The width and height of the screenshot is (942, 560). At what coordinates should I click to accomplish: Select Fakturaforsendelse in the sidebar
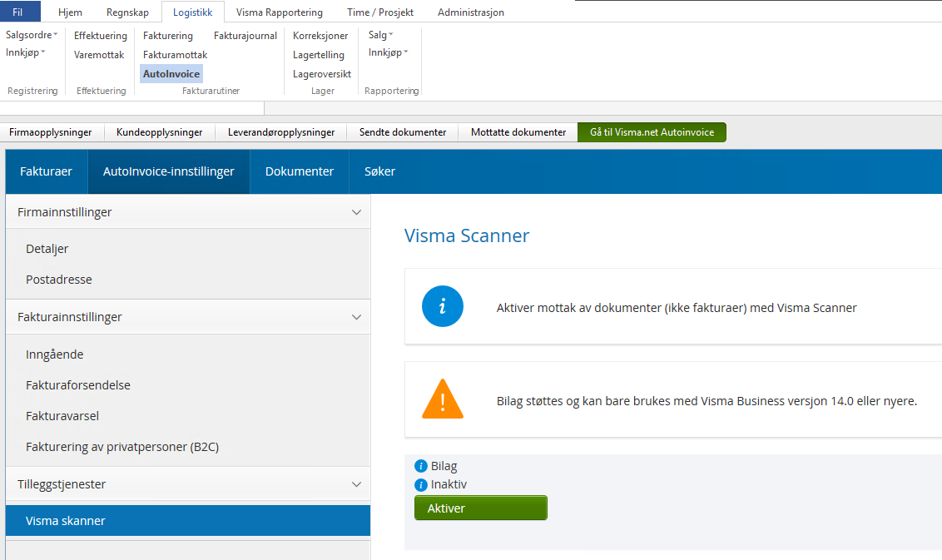click(x=78, y=385)
